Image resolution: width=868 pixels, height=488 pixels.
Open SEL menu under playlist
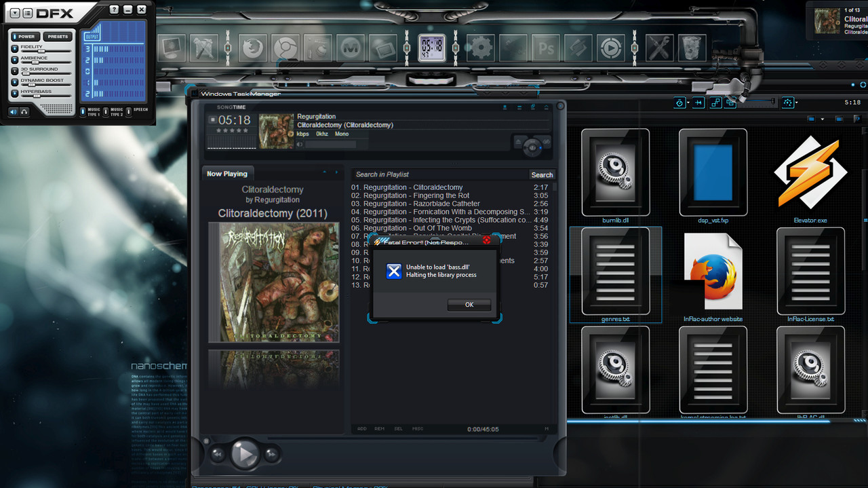tap(399, 429)
